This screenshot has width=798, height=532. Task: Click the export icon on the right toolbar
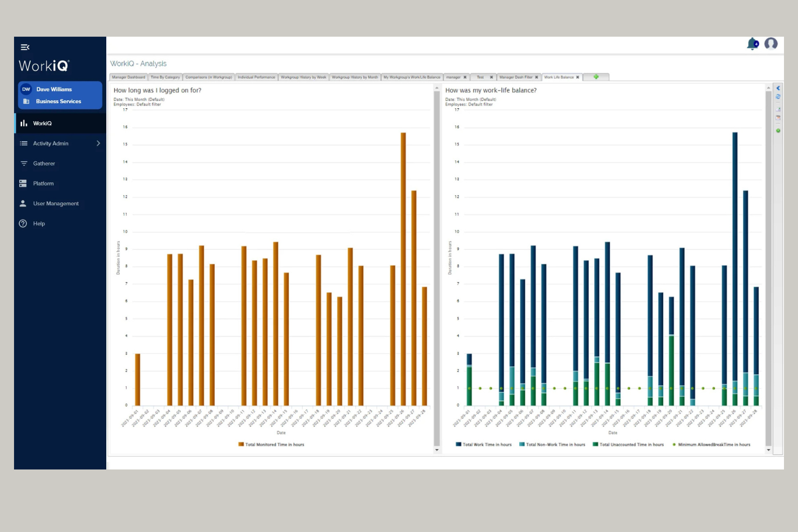tap(779, 109)
